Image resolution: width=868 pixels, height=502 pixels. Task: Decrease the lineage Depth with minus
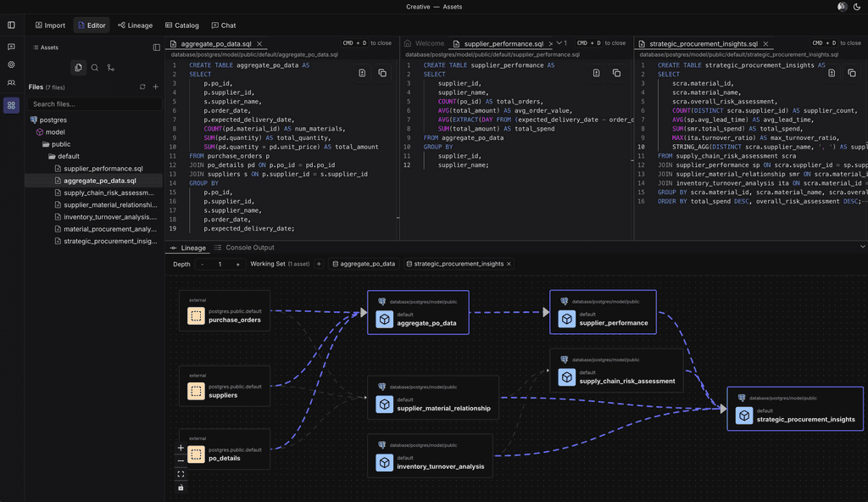pos(202,264)
